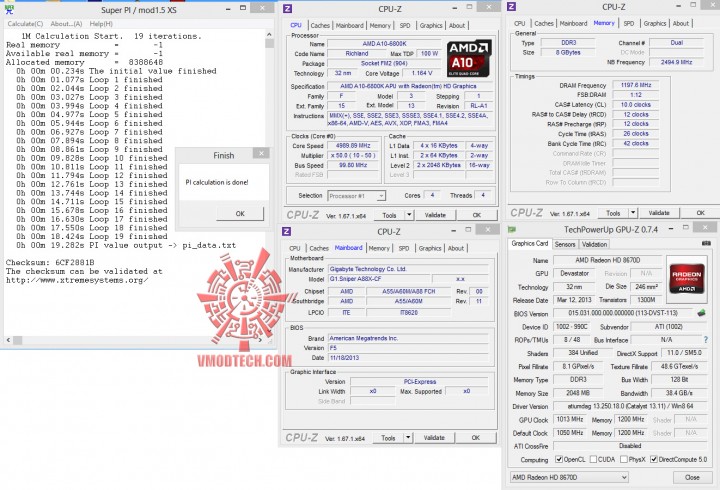This screenshot has width=720, height=490.
Task: Click Tools button in memory CPU-Z window
Action: point(613,213)
